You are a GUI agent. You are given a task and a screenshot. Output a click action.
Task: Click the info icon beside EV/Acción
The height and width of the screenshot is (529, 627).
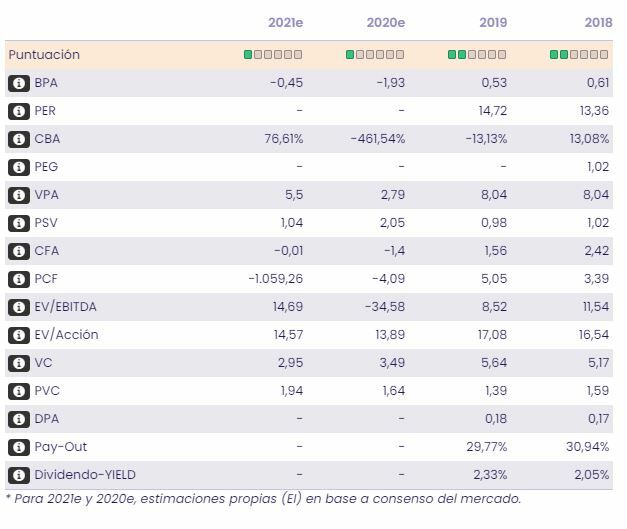point(17,335)
